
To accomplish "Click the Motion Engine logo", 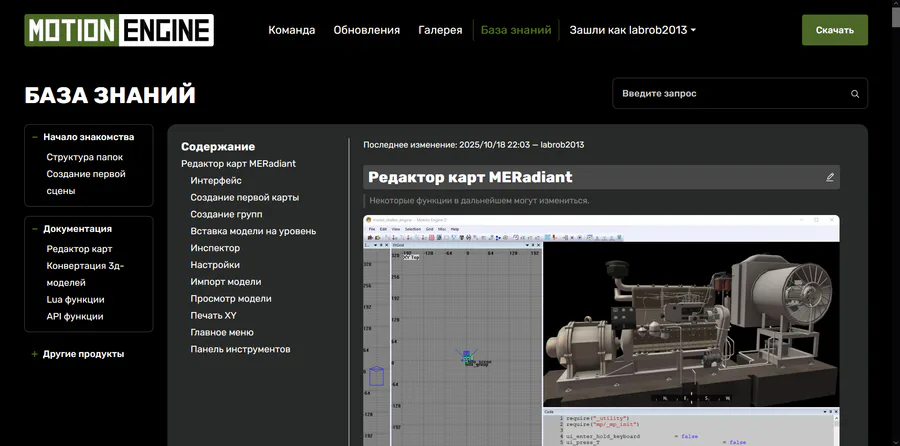I will click(x=119, y=30).
